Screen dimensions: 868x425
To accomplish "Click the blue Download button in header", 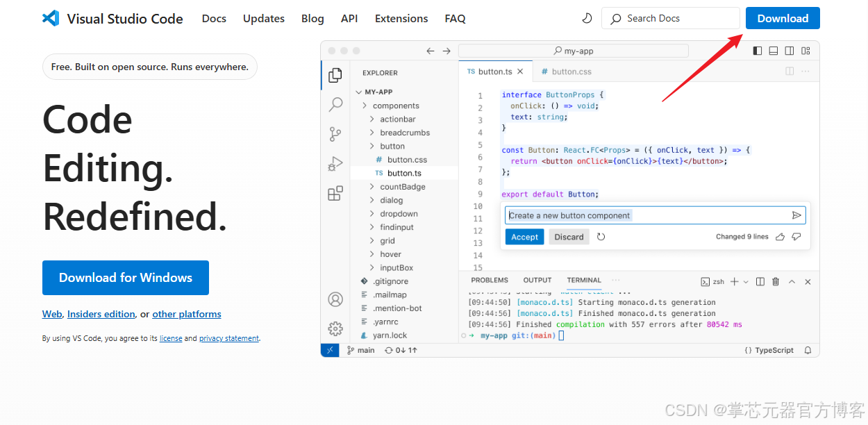I will tap(783, 19).
